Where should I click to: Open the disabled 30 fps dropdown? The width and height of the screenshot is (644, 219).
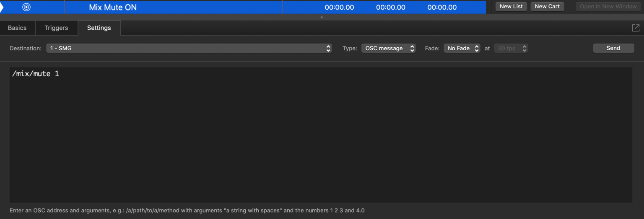tap(511, 48)
